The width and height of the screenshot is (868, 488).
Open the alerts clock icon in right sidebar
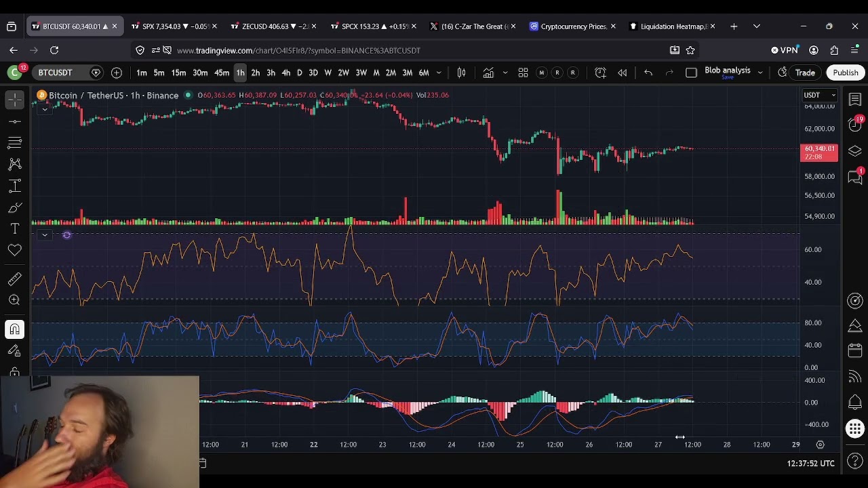(855, 125)
